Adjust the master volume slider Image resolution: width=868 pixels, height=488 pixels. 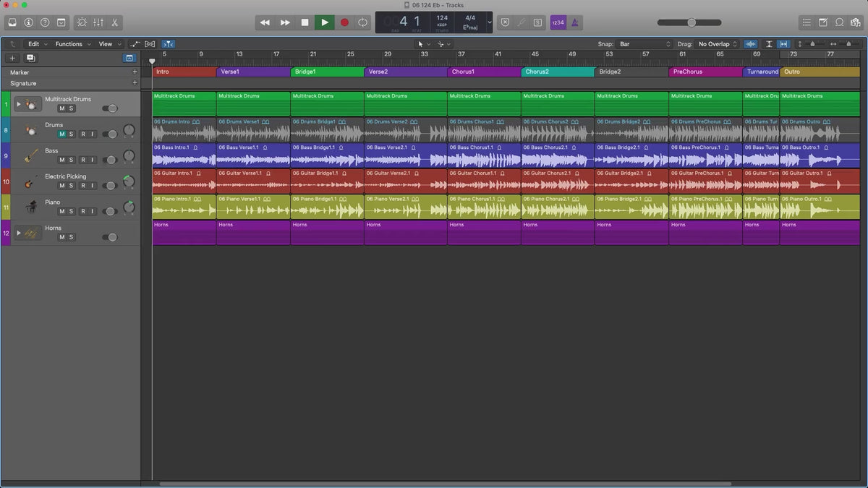[692, 22]
